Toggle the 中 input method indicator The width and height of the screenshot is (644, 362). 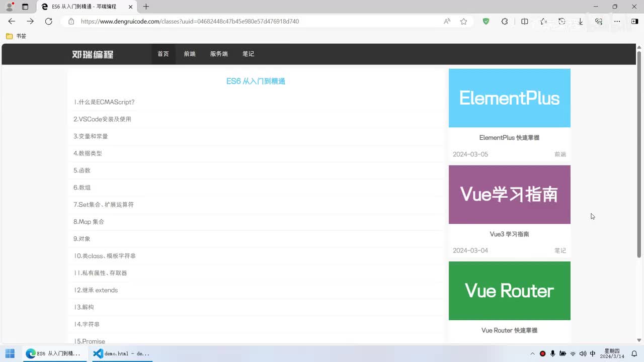tap(593, 353)
